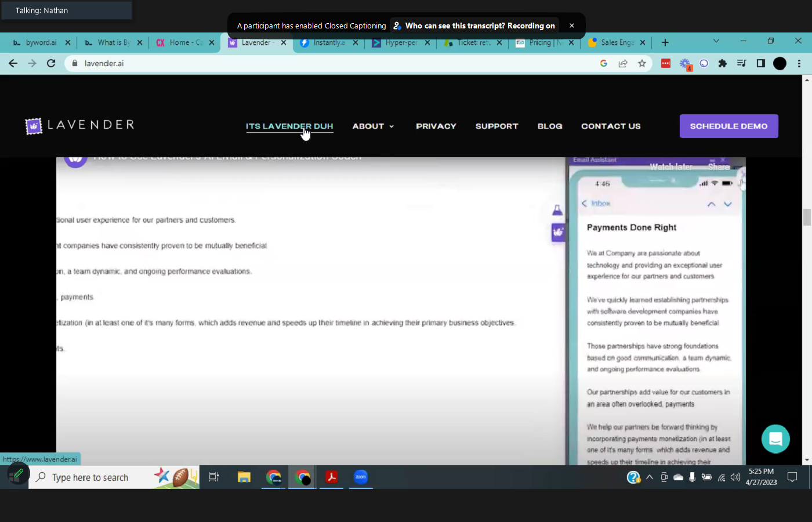The image size is (812, 522).
Task: Expand the About dropdown menu
Action: pyautogui.click(x=373, y=126)
